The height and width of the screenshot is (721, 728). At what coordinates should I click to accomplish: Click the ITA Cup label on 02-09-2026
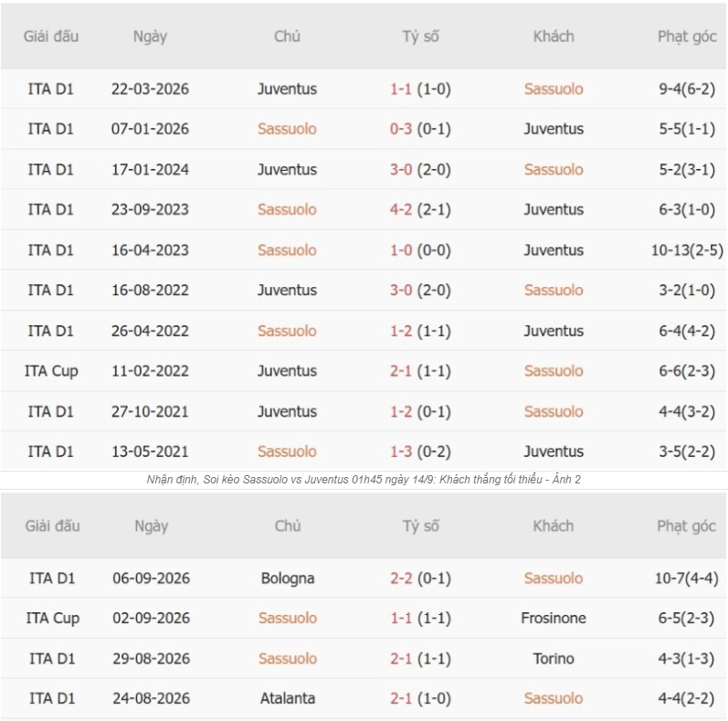tap(52, 618)
